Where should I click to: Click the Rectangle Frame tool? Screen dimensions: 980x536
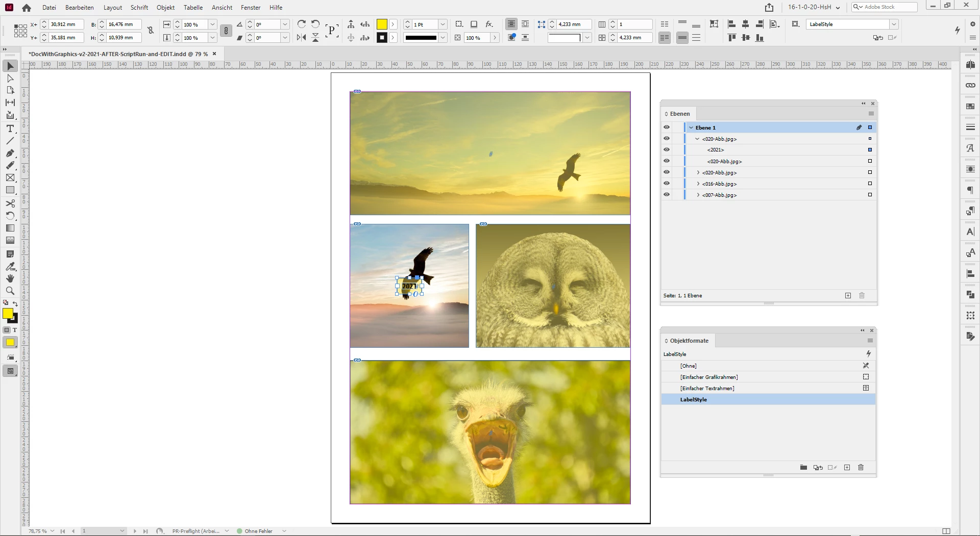click(10, 178)
